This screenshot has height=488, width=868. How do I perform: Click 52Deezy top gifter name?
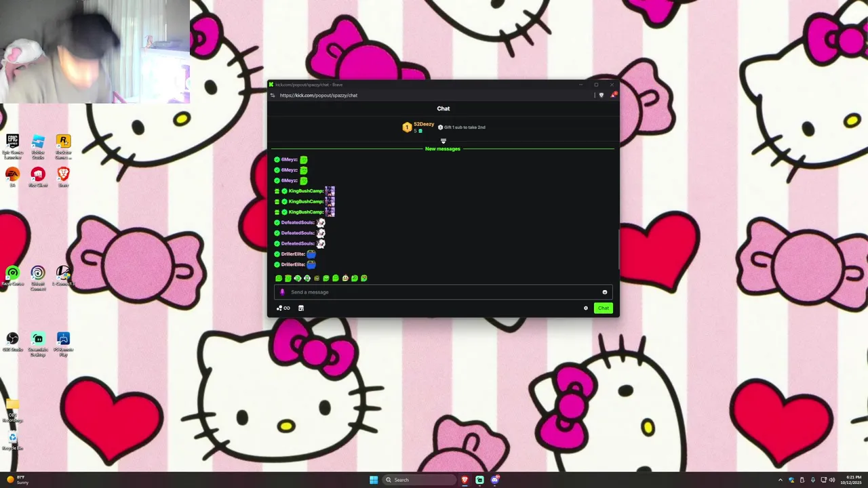coord(424,124)
